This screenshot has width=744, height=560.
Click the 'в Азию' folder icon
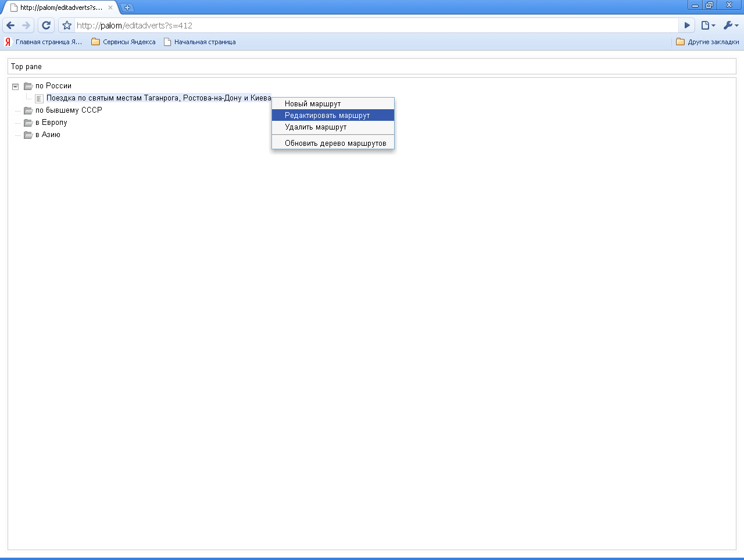(28, 135)
